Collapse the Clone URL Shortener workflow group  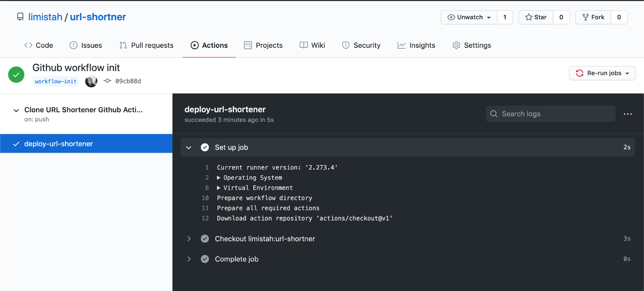pos(16,110)
